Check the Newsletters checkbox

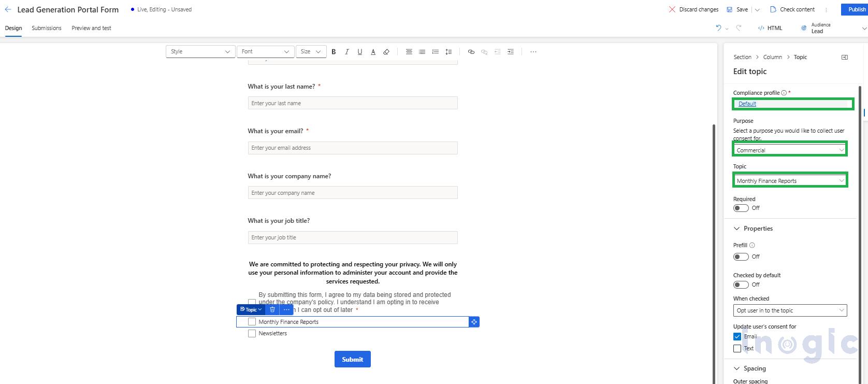coord(252,334)
